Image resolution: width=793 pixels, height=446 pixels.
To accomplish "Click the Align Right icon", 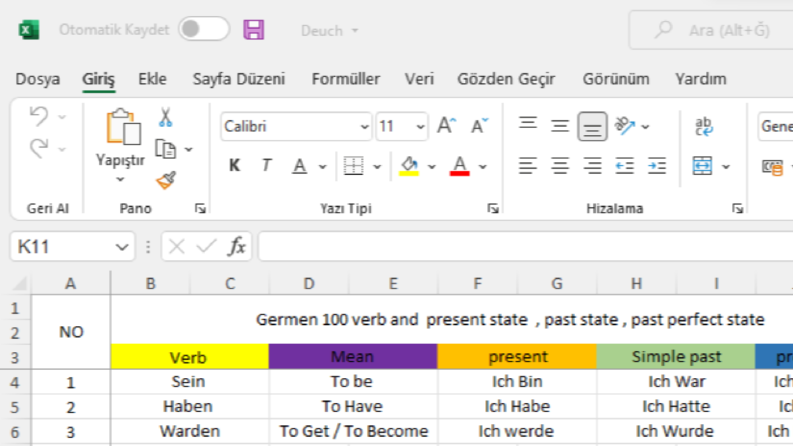I will [x=592, y=166].
